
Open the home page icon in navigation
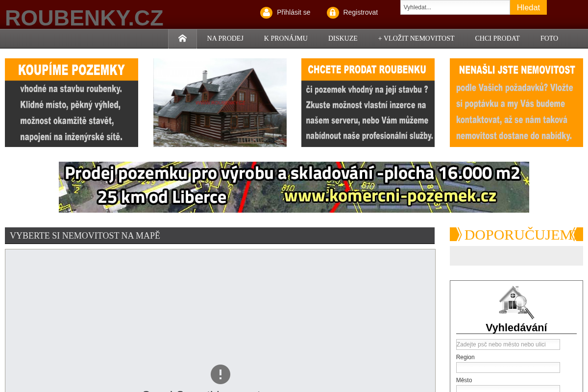tap(182, 39)
